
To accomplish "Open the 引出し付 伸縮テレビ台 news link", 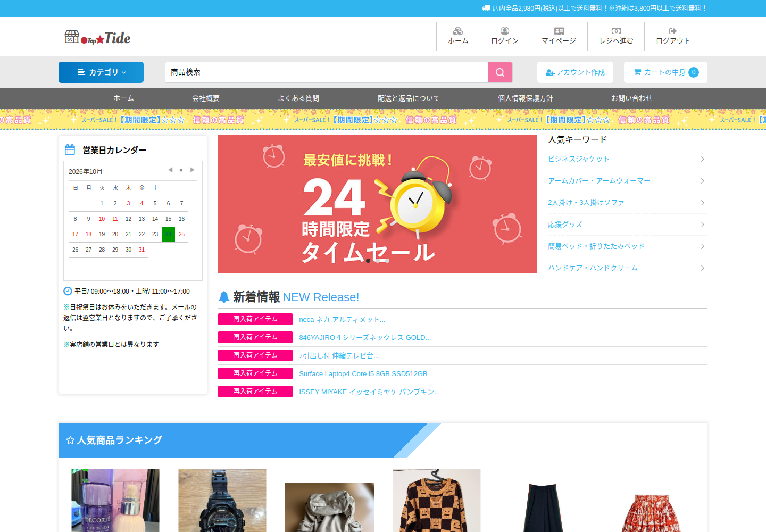I will pyautogui.click(x=339, y=356).
